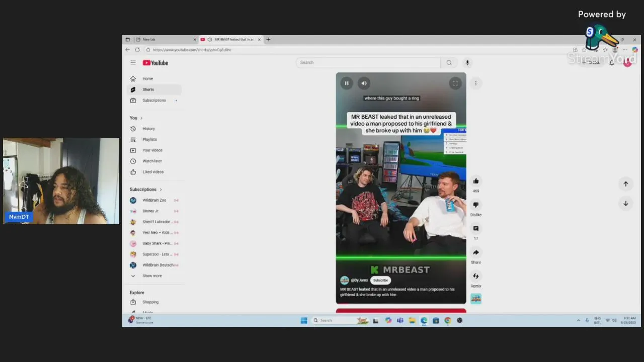Focus the YouTube search field
The width and height of the screenshot is (644, 362).
tap(368, 62)
